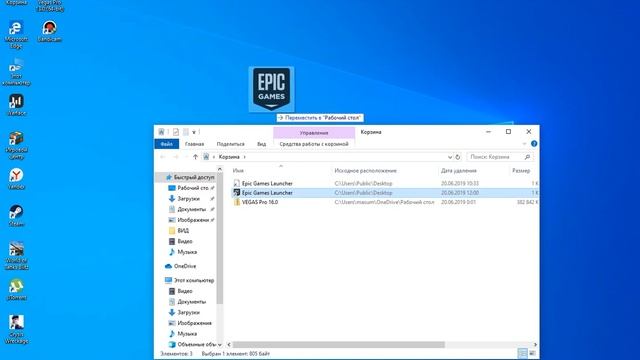
Task: Select the VEGAS Pro 16.0 file name
Action: (260, 202)
